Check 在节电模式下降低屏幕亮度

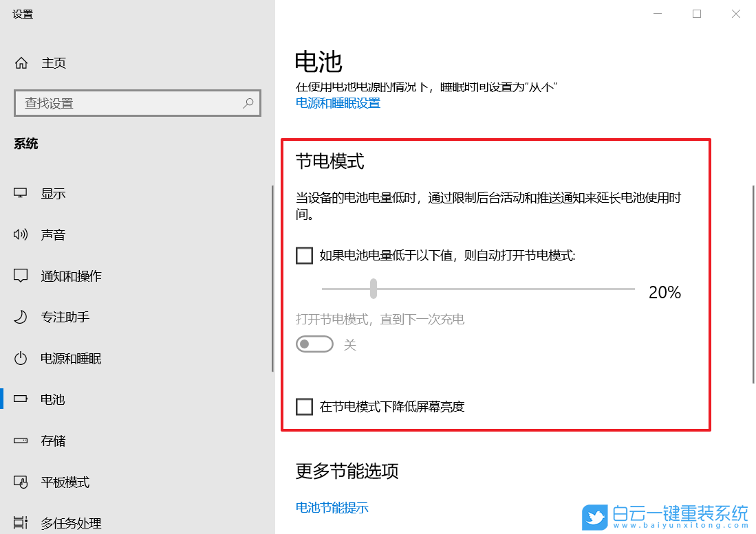(304, 406)
